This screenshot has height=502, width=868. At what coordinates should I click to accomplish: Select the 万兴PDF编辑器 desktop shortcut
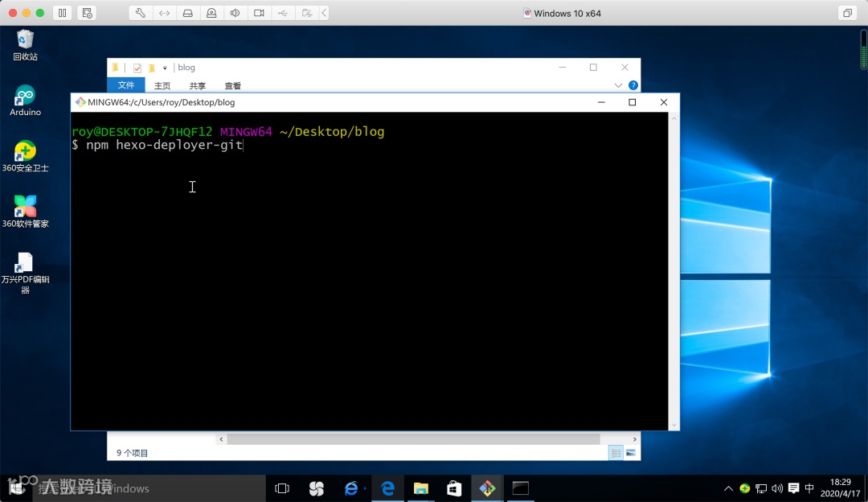tap(25, 273)
